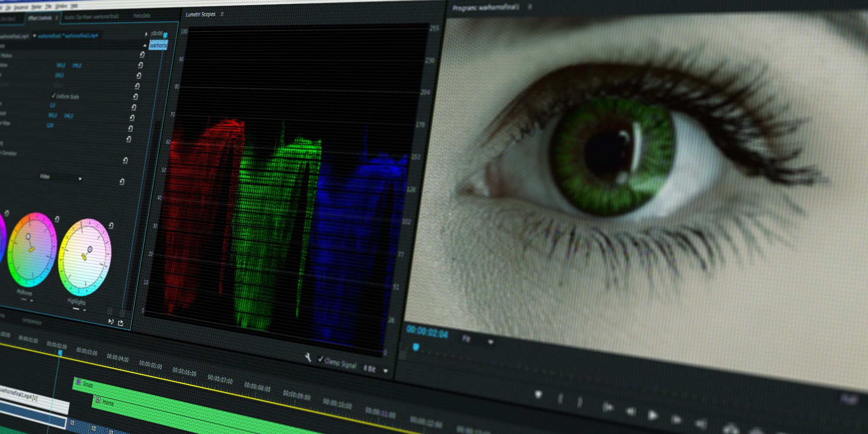Screen dimensions: 868x434
Task: Select the warhornsfinal1.mp4 [V] timeline clip
Action: point(34,399)
